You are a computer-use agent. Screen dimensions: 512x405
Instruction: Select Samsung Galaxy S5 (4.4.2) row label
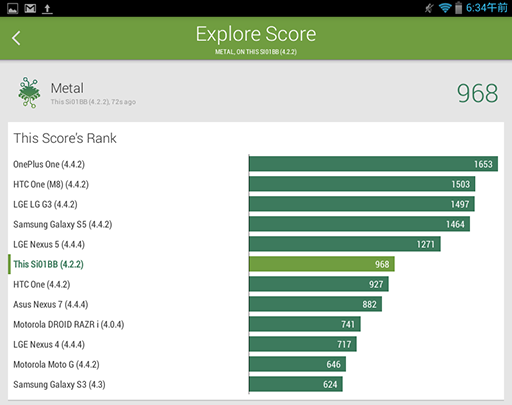pyautogui.click(x=63, y=224)
